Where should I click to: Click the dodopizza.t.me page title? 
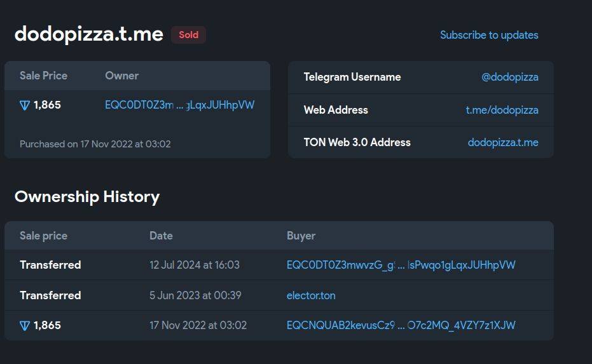(89, 34)
